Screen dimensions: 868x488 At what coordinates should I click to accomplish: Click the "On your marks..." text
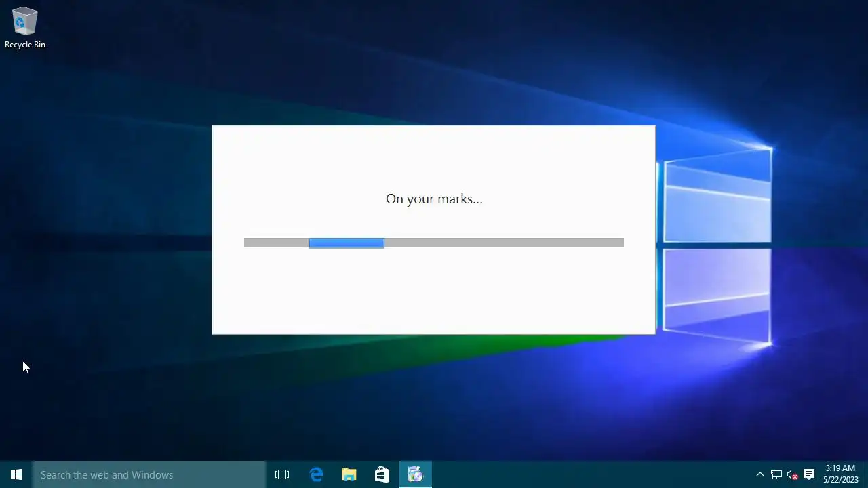pyautogui.click(x=434, y=199)
